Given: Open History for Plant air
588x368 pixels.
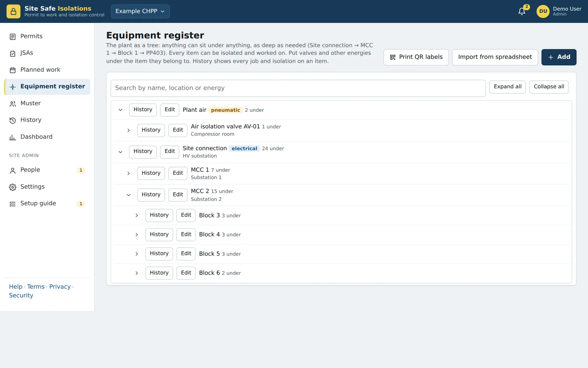Looking at the screenshot, I should click(x=143, y=110).
